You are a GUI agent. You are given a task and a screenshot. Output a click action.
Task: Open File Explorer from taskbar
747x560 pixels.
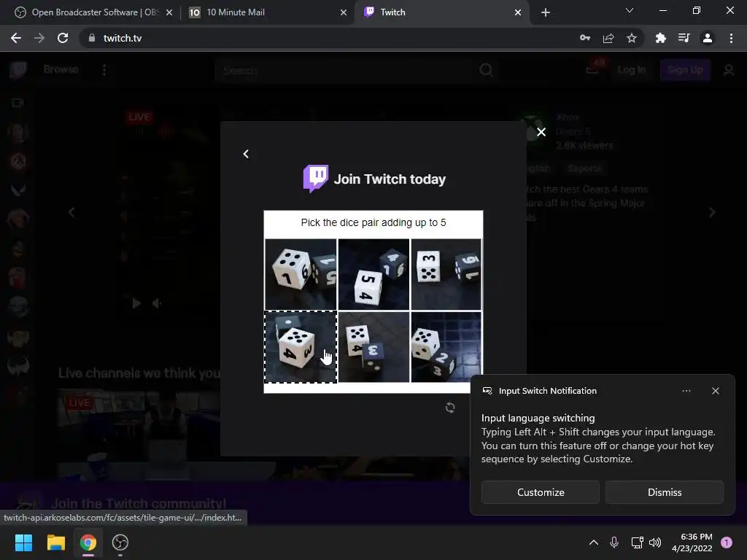55,542
